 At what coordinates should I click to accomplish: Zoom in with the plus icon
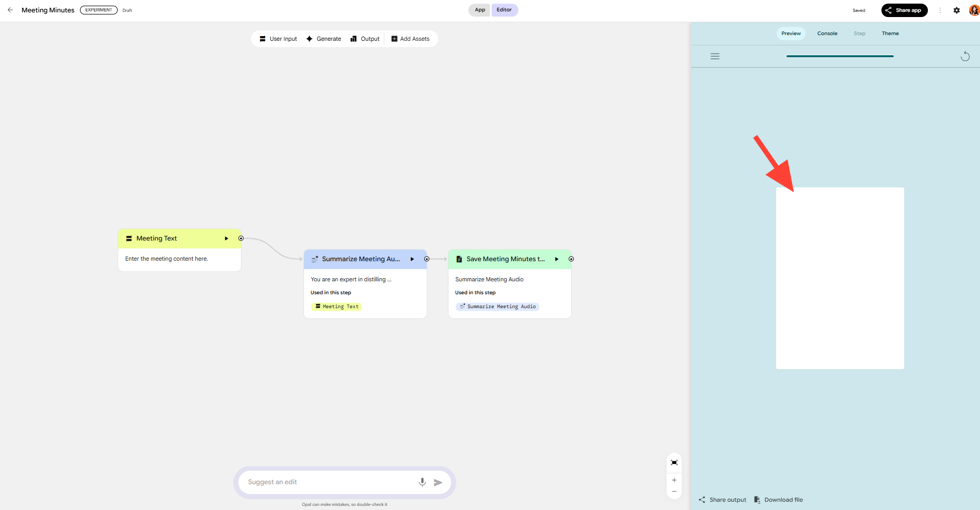[674, 480]
